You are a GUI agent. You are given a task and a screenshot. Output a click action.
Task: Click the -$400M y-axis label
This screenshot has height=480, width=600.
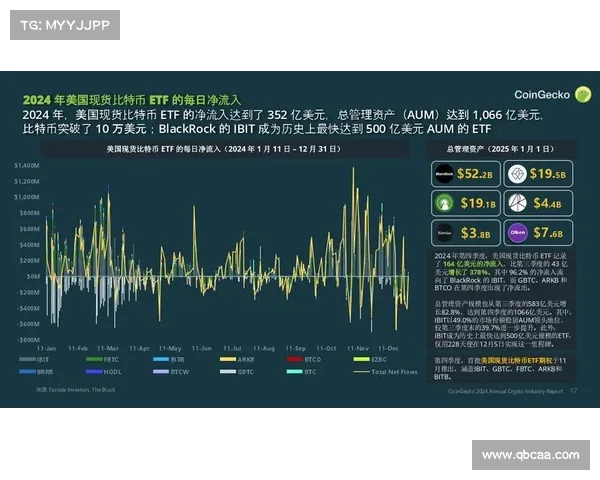pos(28,308)
